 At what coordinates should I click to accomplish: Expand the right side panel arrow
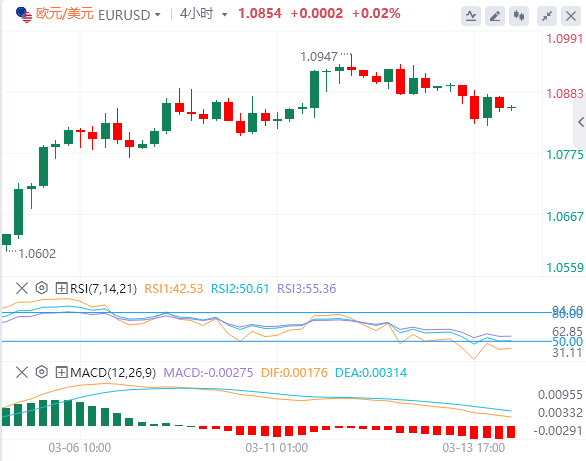coord(580,122)
